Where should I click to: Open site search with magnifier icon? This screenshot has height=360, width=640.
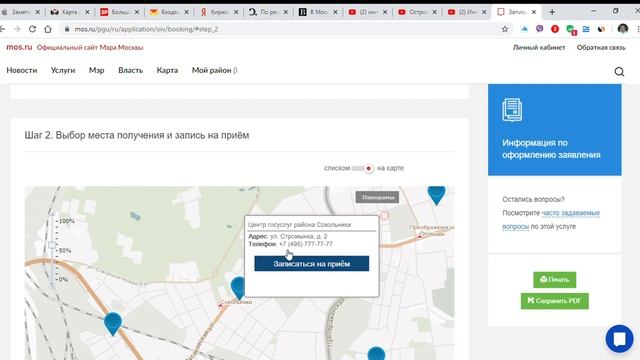pos(619,71)
